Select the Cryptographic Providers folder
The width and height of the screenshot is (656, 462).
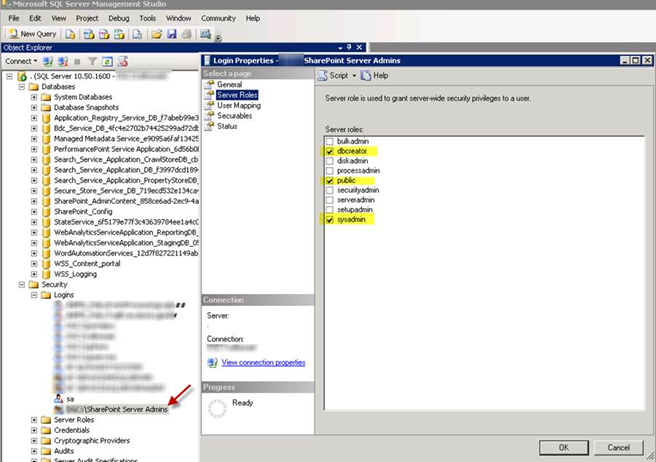(x=92, y=441)
